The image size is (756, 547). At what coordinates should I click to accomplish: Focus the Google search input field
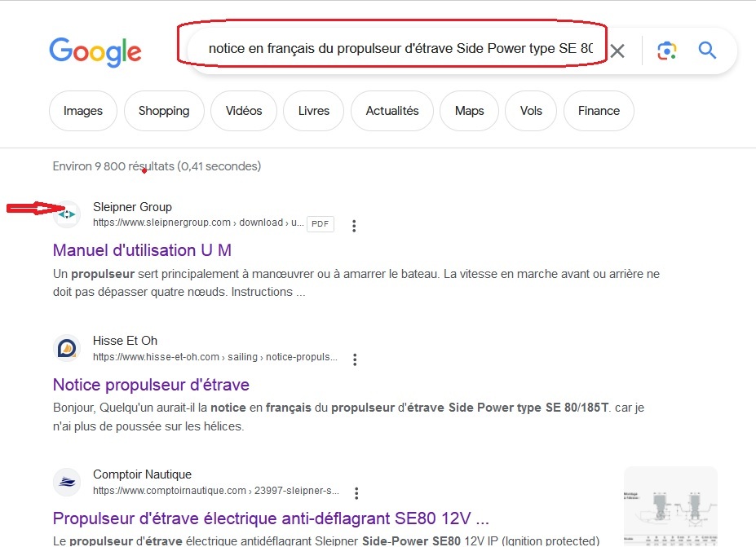pyautogui.click(x=400, y=49)
